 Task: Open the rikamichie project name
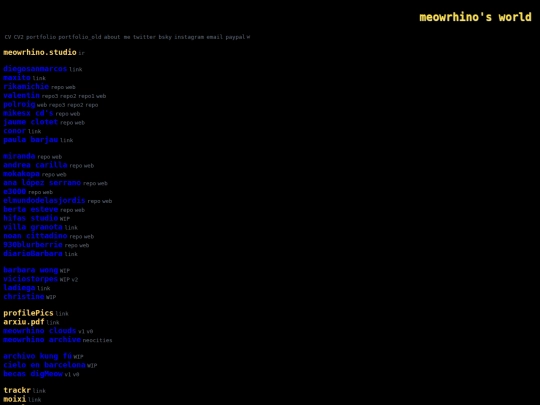point(26,86)
